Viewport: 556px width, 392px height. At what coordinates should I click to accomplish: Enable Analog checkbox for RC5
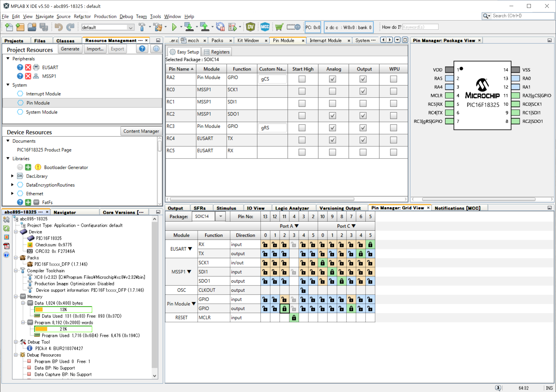pyautogui.click(x=332, y=152)
